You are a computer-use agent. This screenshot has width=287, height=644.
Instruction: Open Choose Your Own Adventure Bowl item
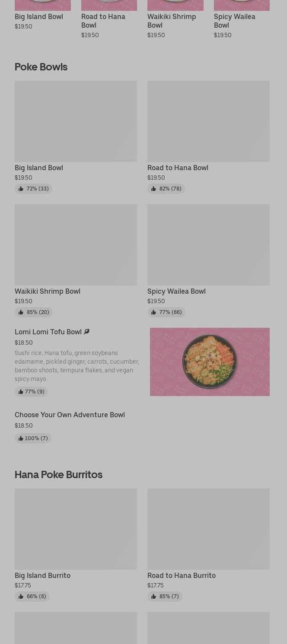[x=70, y=415]
